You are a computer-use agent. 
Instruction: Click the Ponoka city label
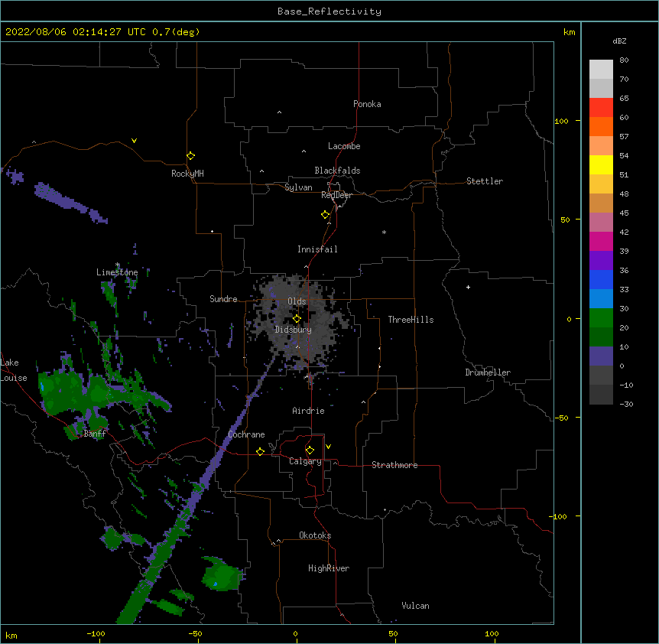[367, 104]
